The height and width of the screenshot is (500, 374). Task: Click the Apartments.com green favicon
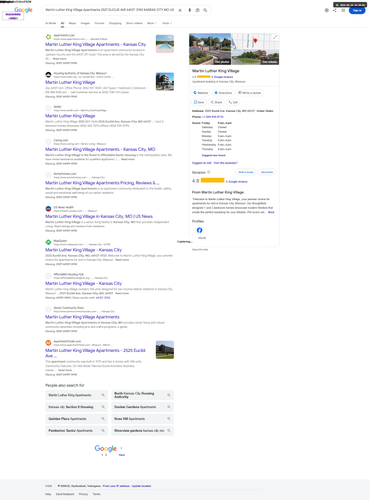[x=48, y=37]
